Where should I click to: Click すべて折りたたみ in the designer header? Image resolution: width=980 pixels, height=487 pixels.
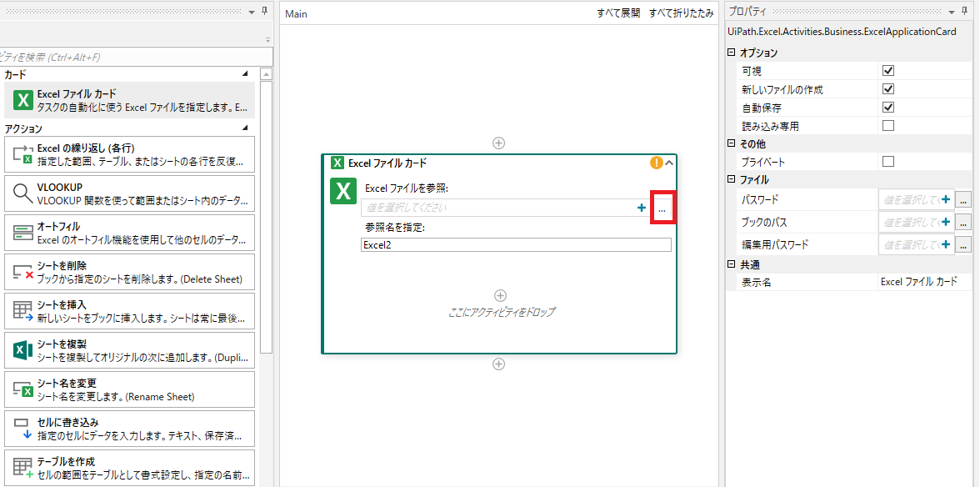[681, 14]
